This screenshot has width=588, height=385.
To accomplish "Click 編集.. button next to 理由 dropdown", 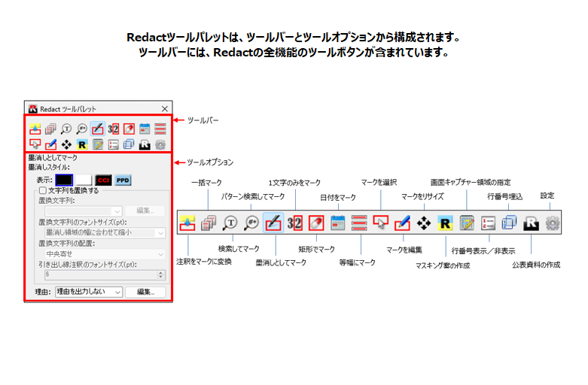I will pos(145,292).
